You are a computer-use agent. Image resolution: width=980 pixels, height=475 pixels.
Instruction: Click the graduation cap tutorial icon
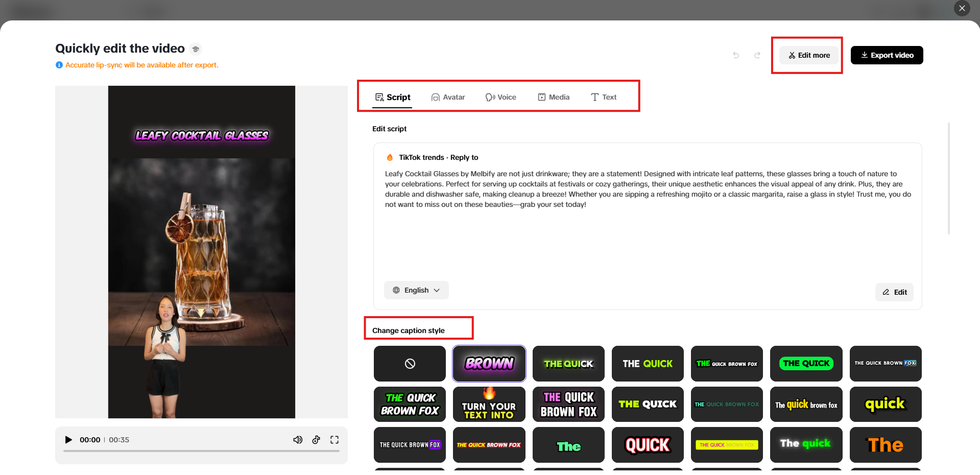[x=196, y=49]
